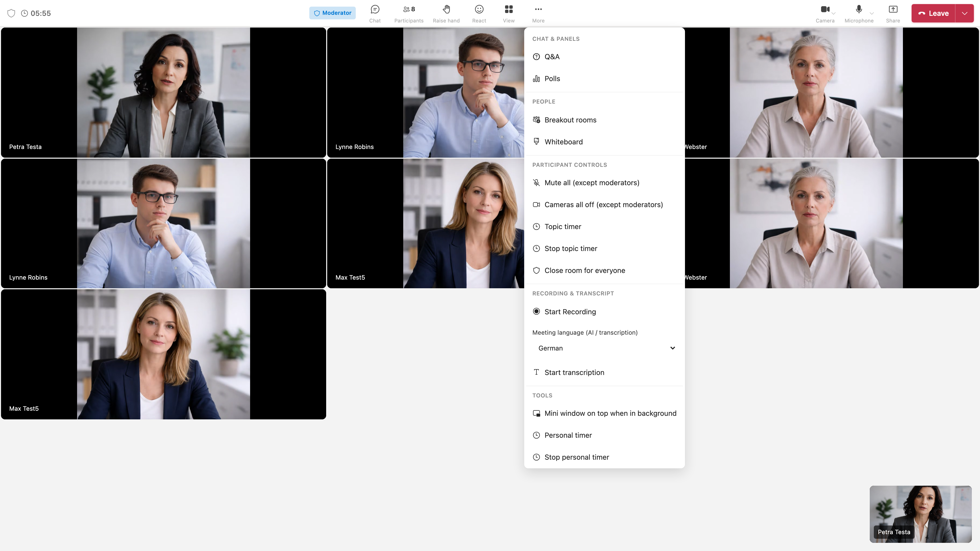This screenshot has width=980, height=551.
Task: Click the Start transcription T icon
Action: click(x=536, y=372)
